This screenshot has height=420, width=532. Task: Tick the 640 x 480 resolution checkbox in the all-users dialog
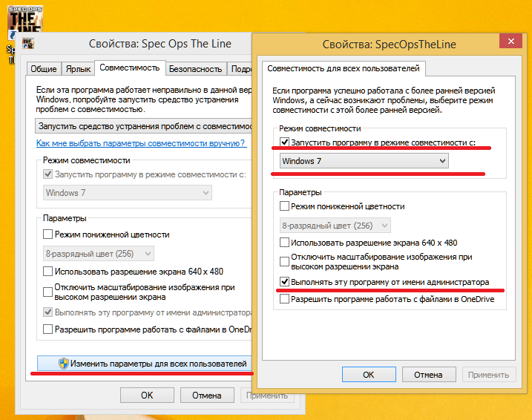click(285, 243)
